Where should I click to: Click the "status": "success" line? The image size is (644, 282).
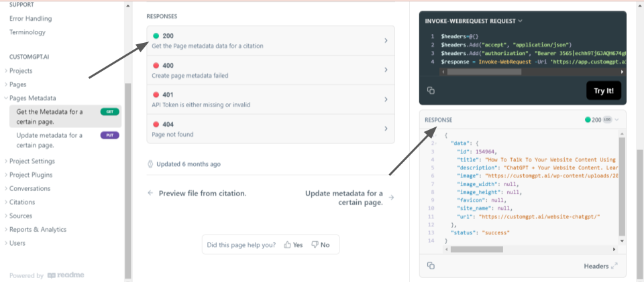480,232
